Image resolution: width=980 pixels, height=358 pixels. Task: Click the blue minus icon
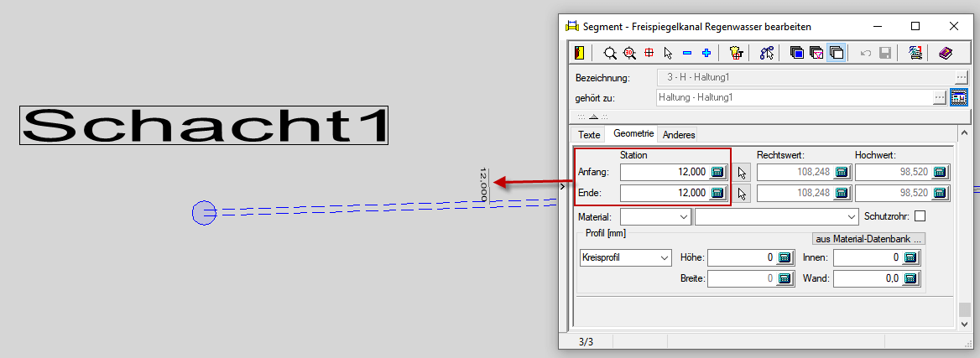pyautogui.click(x=687, y=53)
